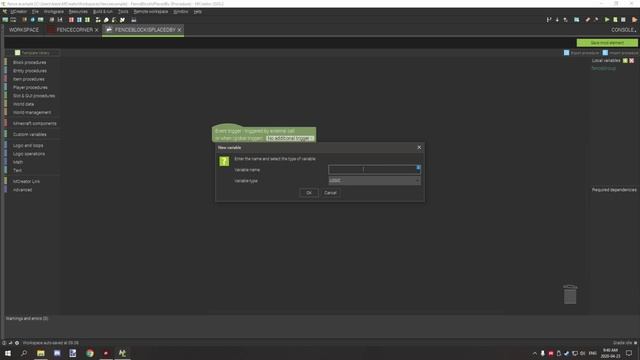Click the Gradle idle status indicator
This screenshot has width=640, height=360.
pyautogui.click(x=624, y=343)
